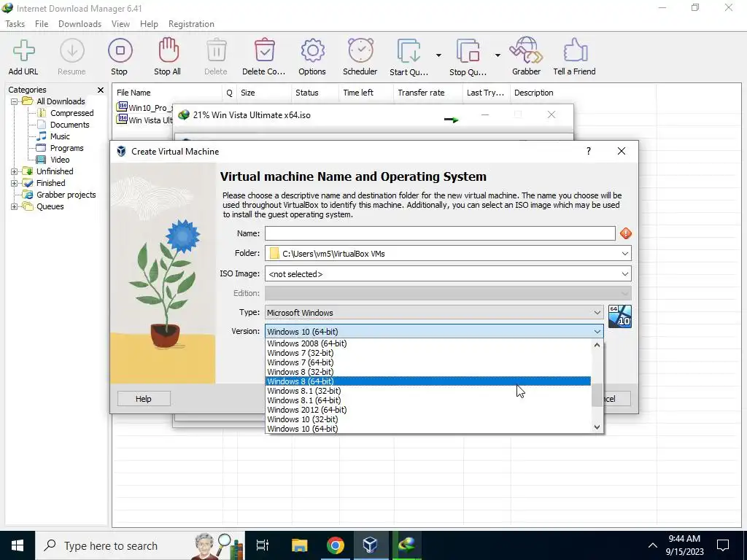
Task: Click the Stop download toolbar icon
Action: click(120, 50)
